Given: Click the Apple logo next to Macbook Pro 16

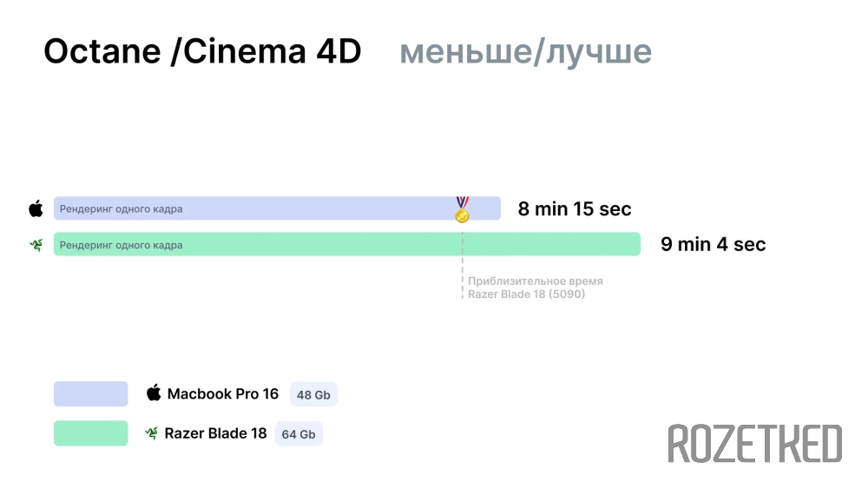Looking at the screenshot, I should [x=154, y=393].
